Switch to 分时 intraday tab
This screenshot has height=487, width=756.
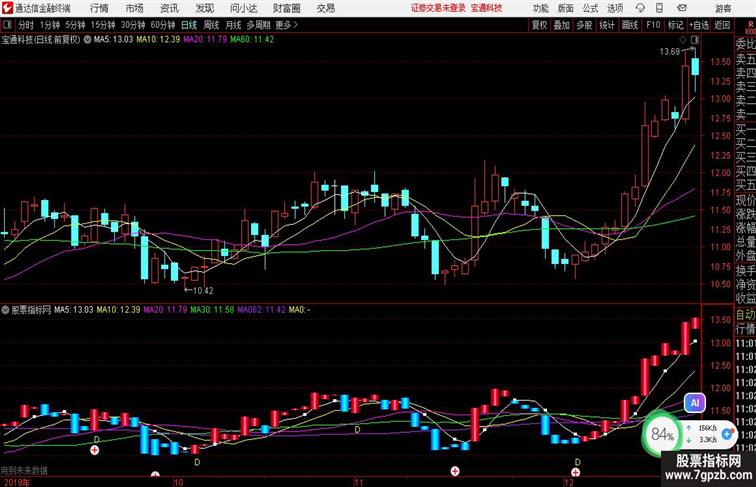(26, 25)
